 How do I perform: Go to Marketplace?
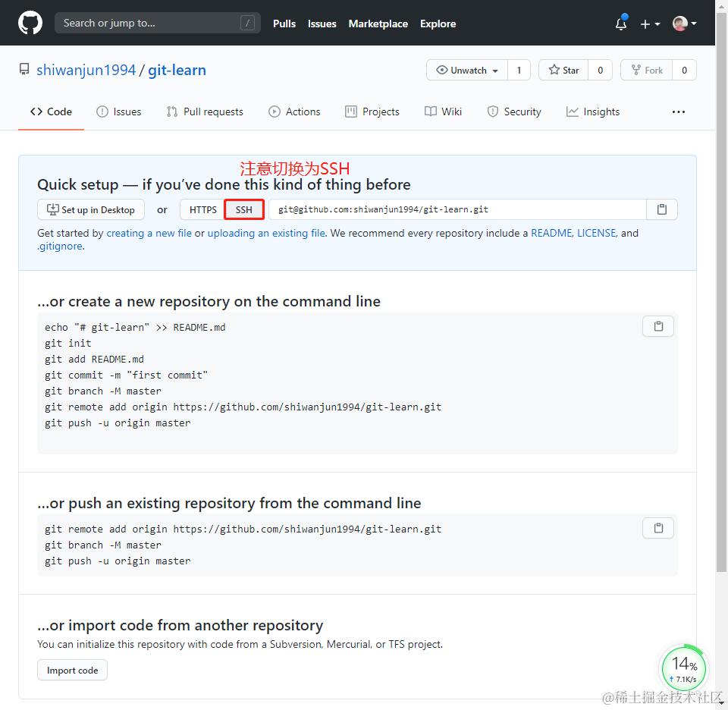tap(378, 24)
